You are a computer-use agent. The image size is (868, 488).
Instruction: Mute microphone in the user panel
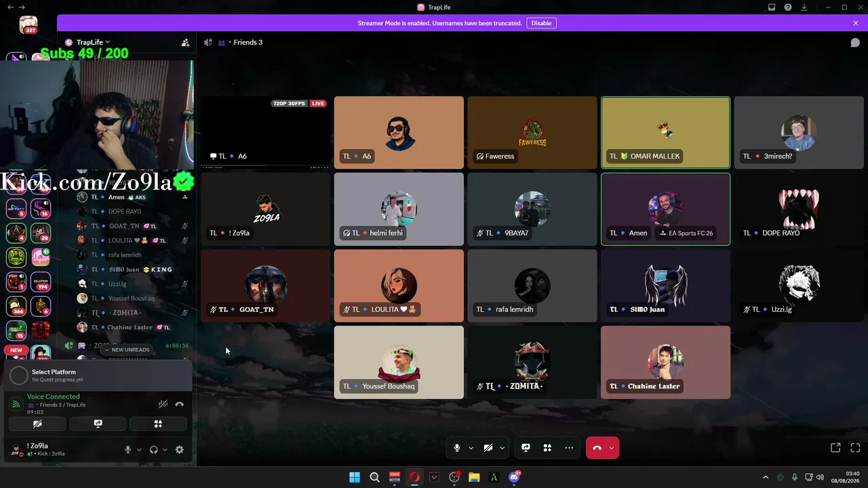coord(127,449)
